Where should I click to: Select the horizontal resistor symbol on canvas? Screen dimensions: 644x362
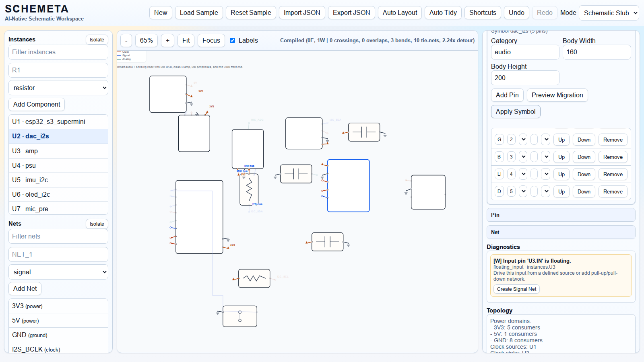tap(254, 278)
